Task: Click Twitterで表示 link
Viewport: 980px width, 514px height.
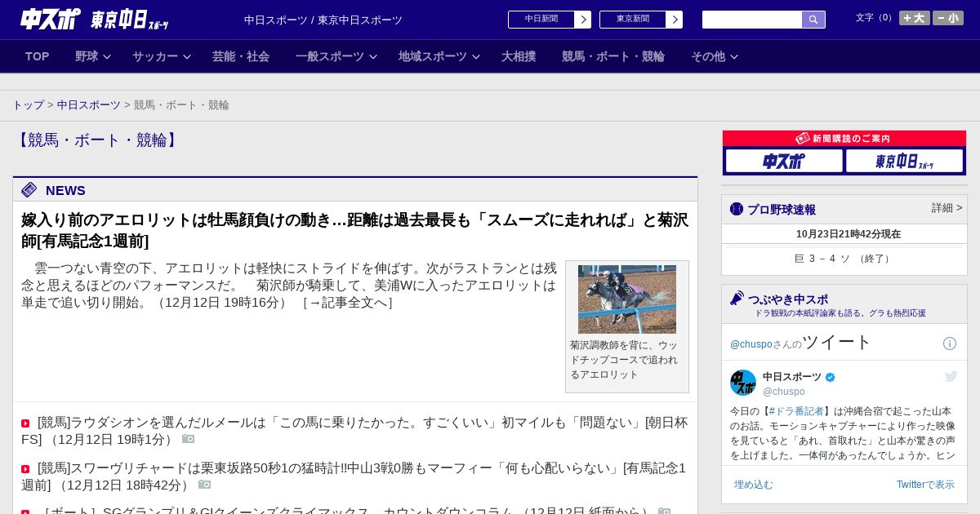Action: click(x=925, y=485)
